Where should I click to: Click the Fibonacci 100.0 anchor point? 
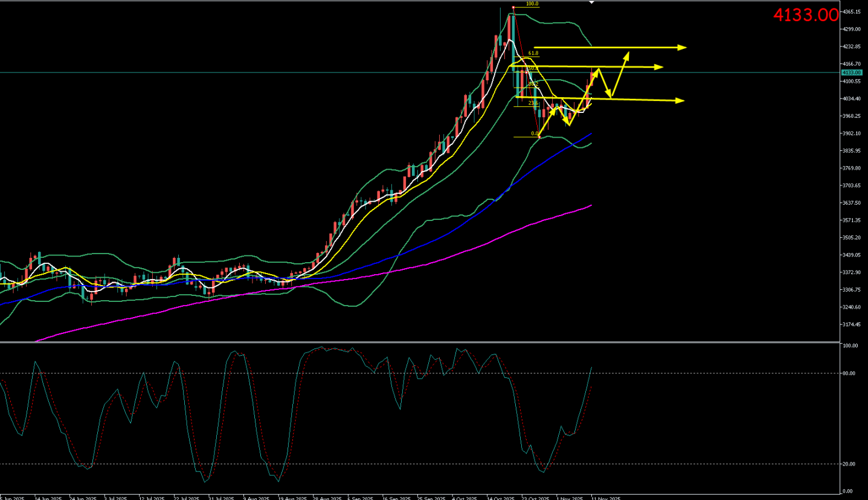click(x=513, y=7)
